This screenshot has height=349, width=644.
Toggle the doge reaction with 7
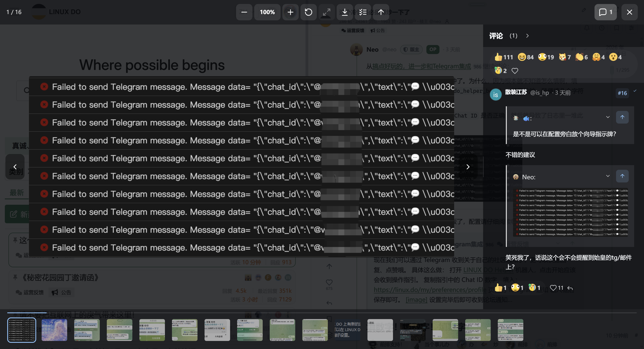tap(565, 57)
